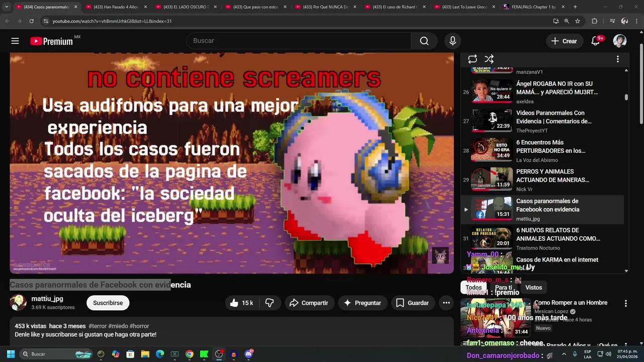Open zoom indicator in address bar

(567, 21)
